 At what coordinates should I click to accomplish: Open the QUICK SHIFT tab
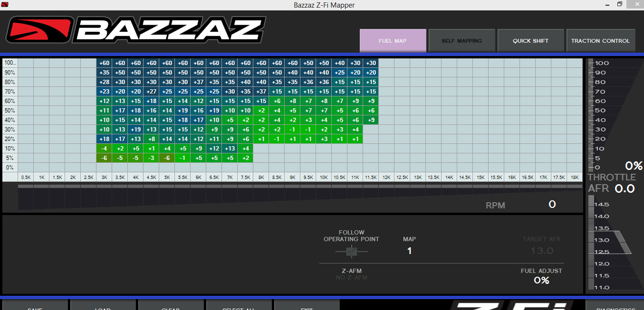tap(530, 41)
